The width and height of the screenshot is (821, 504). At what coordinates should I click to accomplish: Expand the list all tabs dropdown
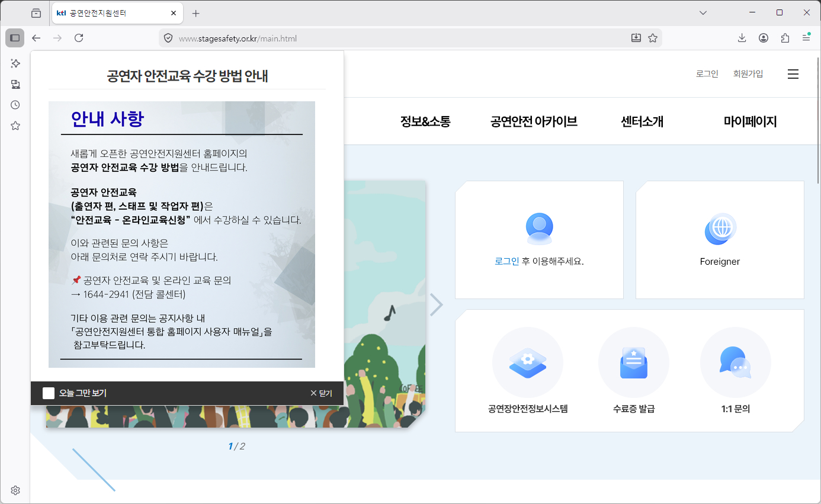pyautogui.click(x=703, y=13)
